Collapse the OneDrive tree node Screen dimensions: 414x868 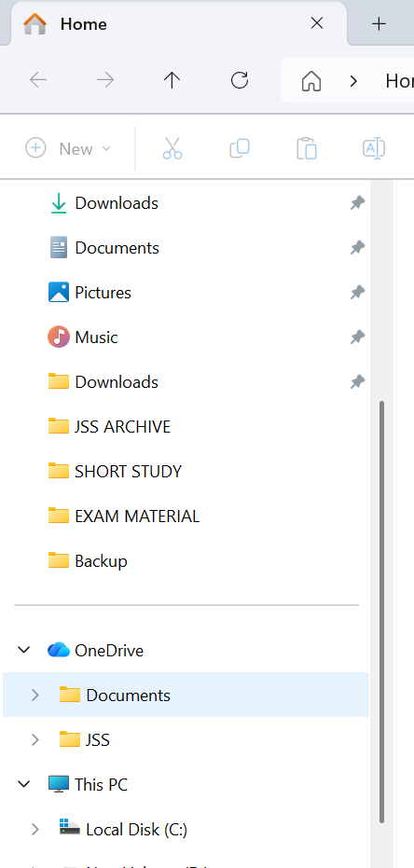(24, 650)
